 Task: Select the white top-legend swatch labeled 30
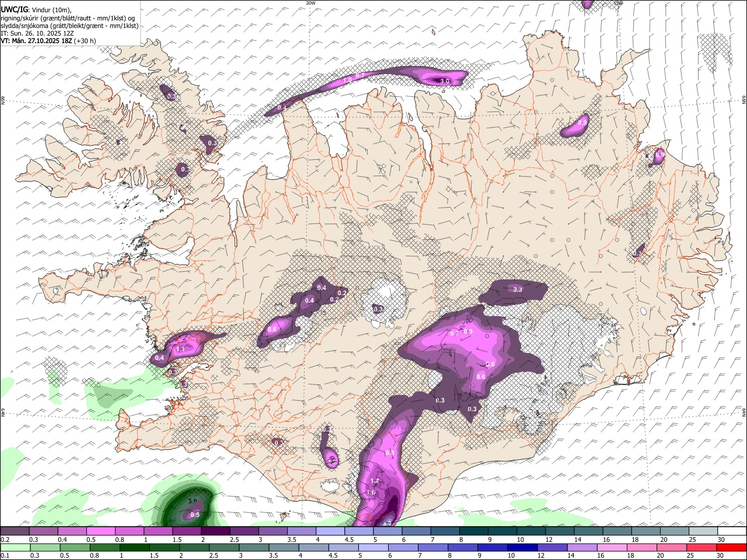(732, 531)
